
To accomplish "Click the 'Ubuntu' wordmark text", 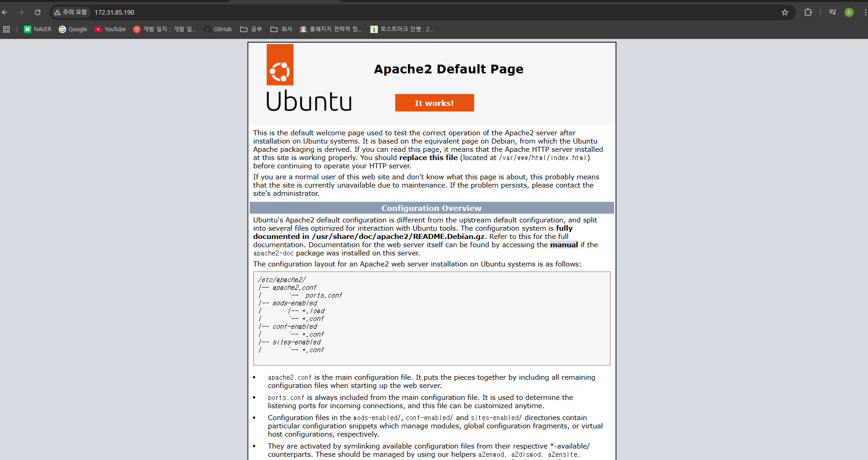I will pyautogui.click(x=309, y=101).
